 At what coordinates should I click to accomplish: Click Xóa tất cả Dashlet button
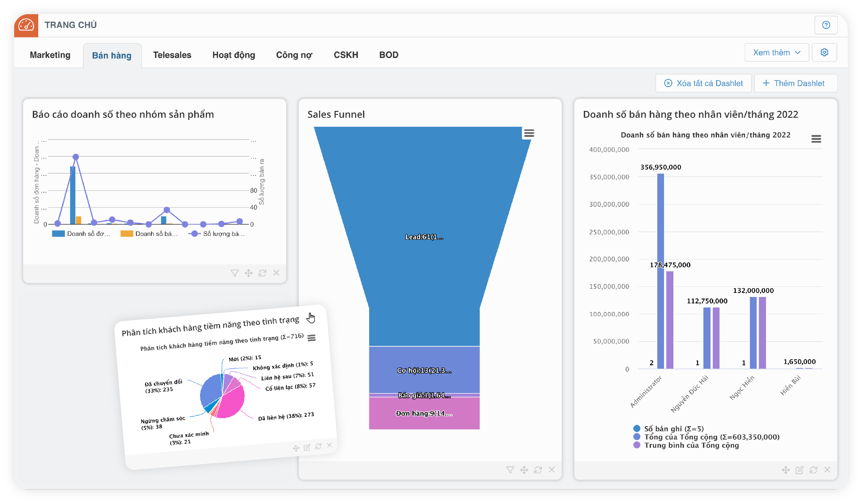(703, 83)
